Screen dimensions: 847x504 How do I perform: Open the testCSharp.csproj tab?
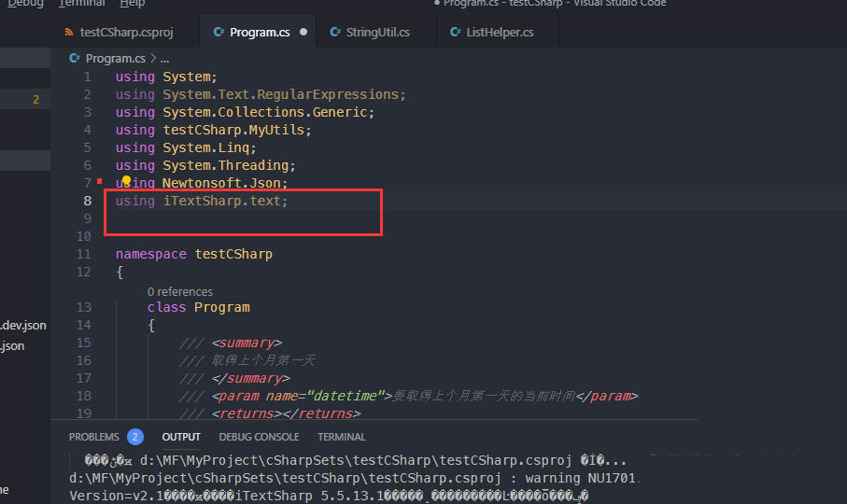(127, 33)
